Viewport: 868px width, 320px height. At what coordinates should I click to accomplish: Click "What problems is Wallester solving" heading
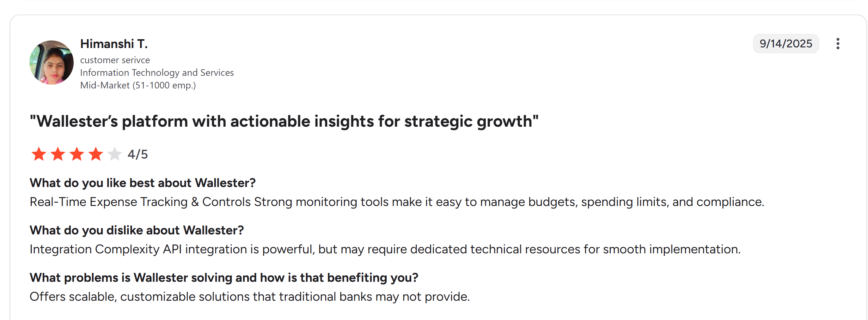pyautogui.click(x=224, y=278)
